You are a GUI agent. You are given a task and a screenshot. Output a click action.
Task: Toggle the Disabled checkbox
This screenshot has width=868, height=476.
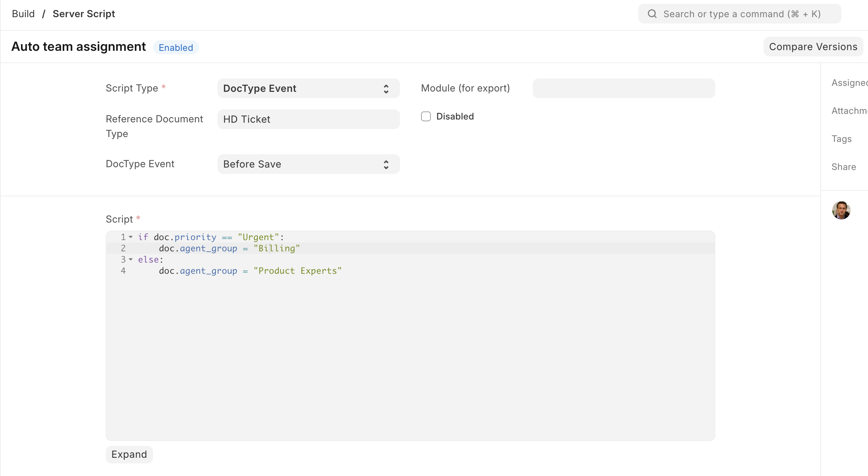(426, 116)
